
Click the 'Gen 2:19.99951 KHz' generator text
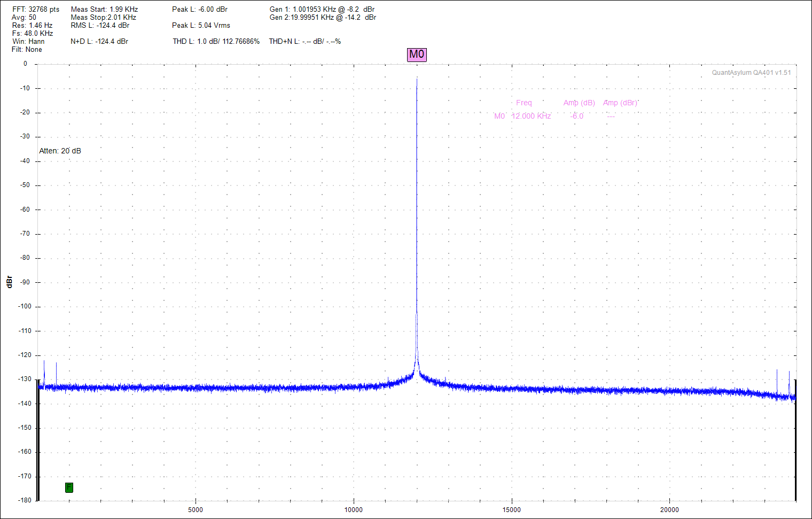click(323, 18)
